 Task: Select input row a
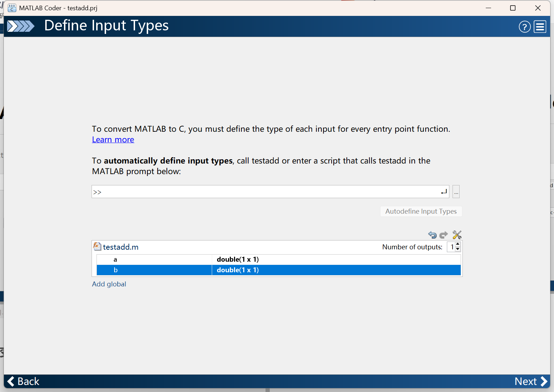(x=279, y=260)
